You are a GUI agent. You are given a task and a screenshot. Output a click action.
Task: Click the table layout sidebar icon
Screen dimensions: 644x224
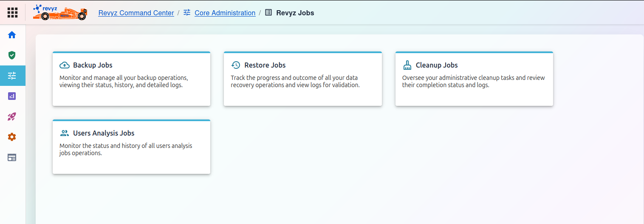[12, 157]
